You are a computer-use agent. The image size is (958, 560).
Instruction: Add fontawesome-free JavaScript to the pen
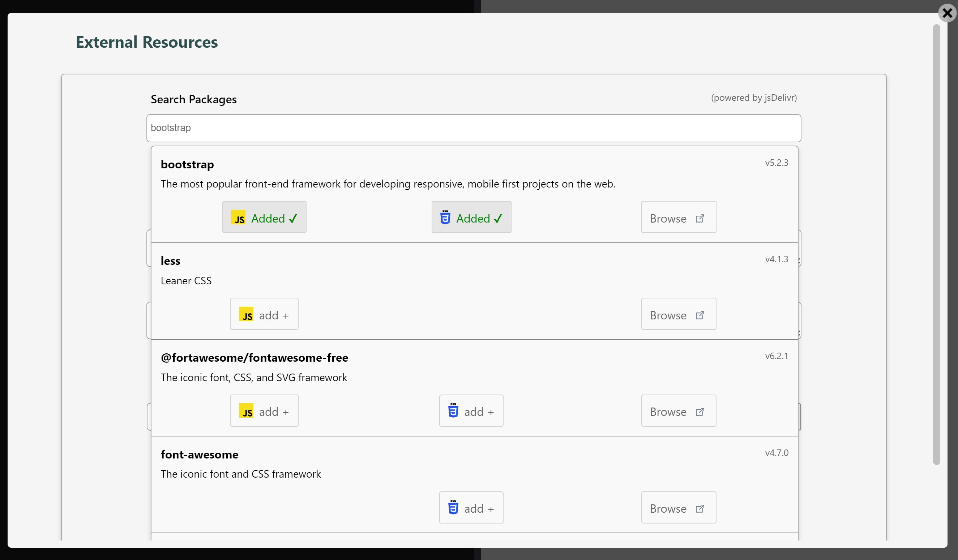[264, 411]
